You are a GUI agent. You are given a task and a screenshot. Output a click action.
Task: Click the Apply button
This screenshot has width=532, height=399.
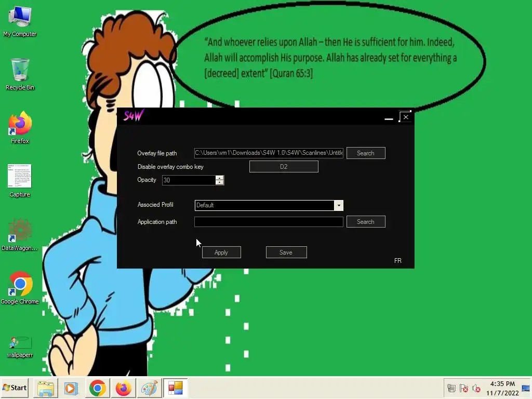tap(221, 252)
